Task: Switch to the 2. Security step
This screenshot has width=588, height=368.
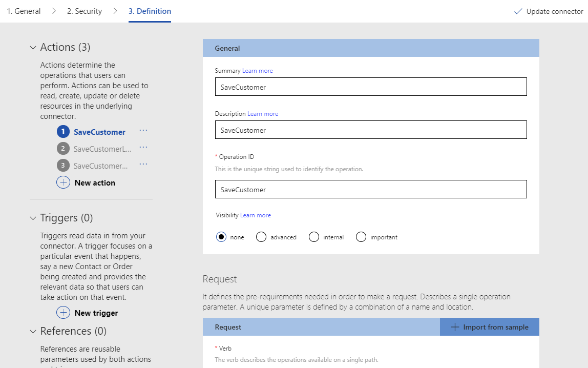Action: click(x=83, y=11)
